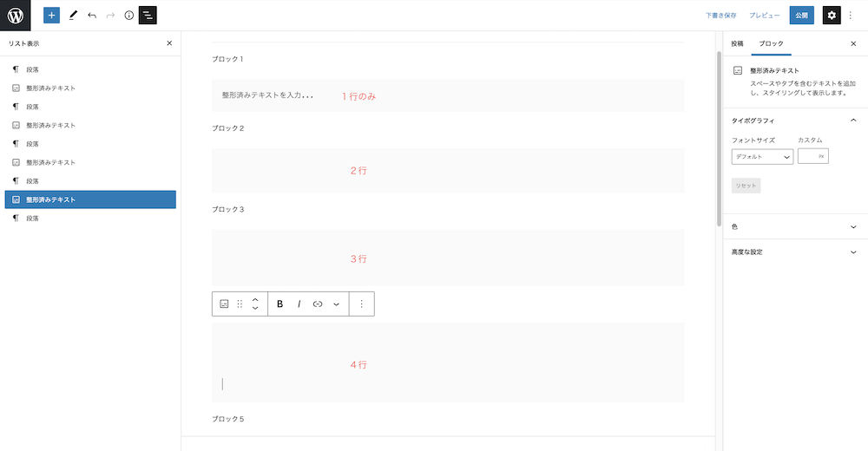
Task: Open more rich text controls chevron
Action: (x=336, y=304)
